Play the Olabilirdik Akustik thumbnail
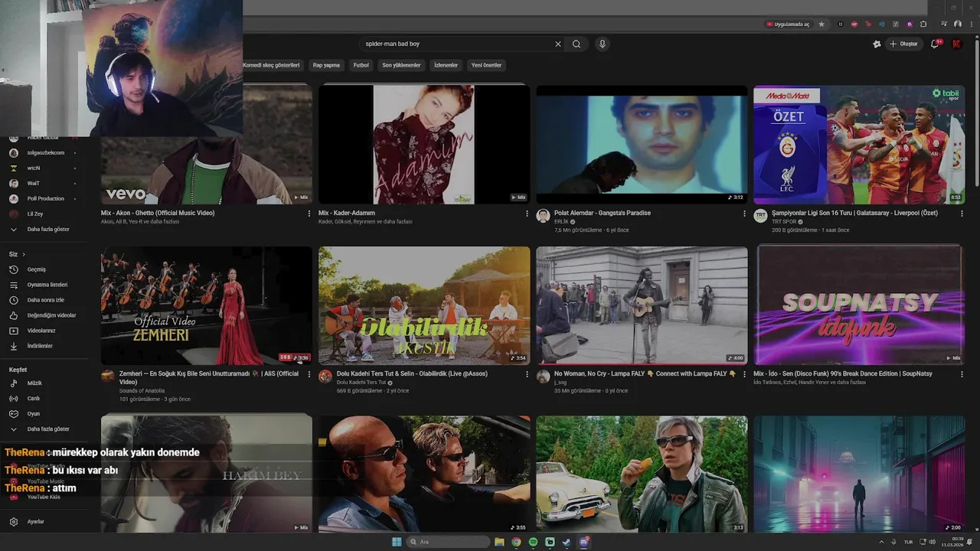Screen dimensions: 980x551 424,305
